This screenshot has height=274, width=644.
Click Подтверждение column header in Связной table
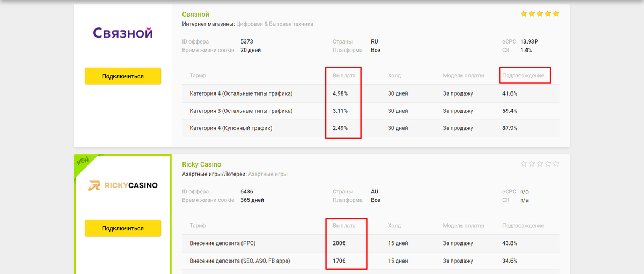tap(523, 76)
